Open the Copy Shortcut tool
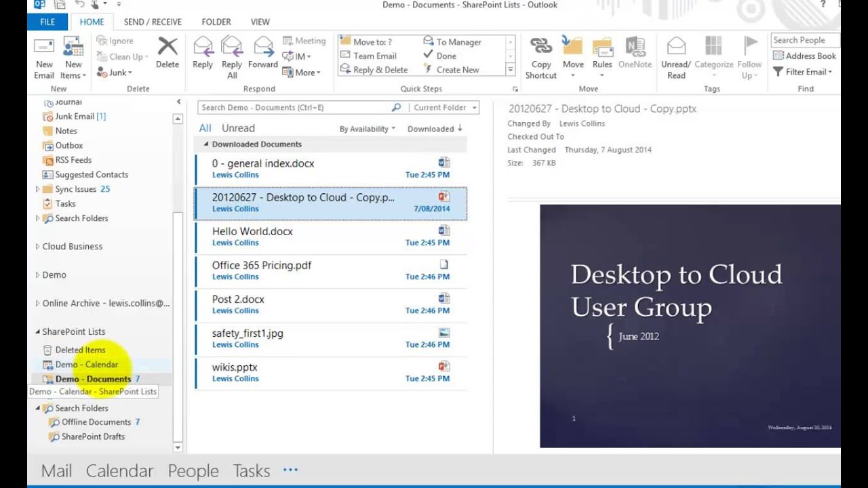868x488 pixels. point(541,47)
